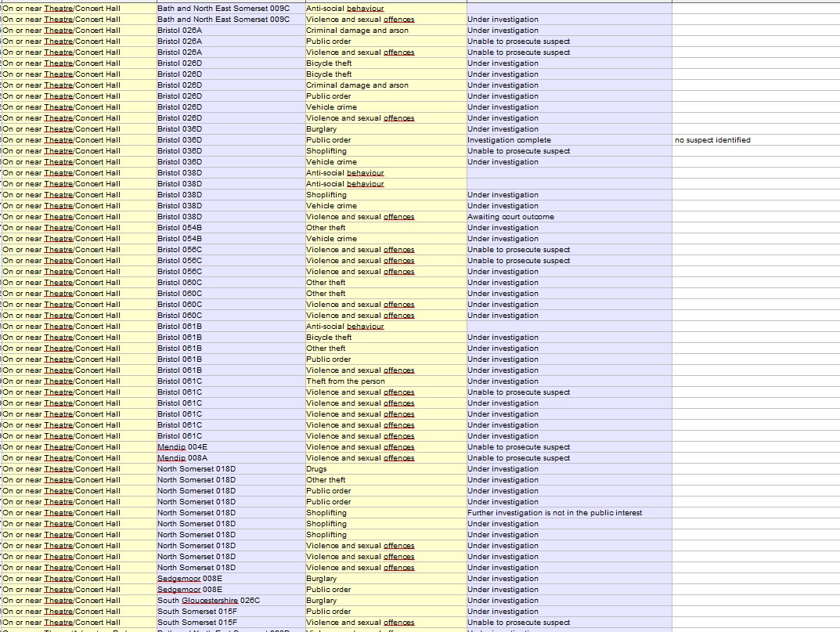Click Public order in the South Somerset 015F row

329,612
